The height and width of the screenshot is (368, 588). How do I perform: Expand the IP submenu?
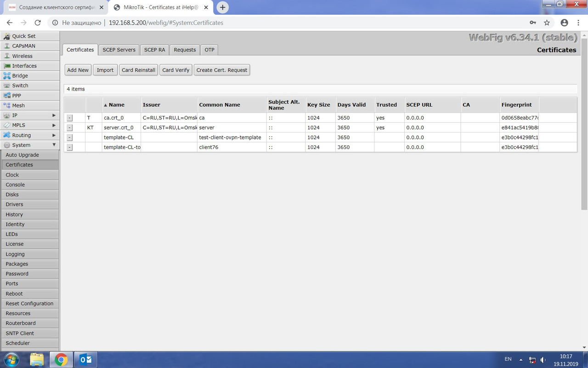29,115
